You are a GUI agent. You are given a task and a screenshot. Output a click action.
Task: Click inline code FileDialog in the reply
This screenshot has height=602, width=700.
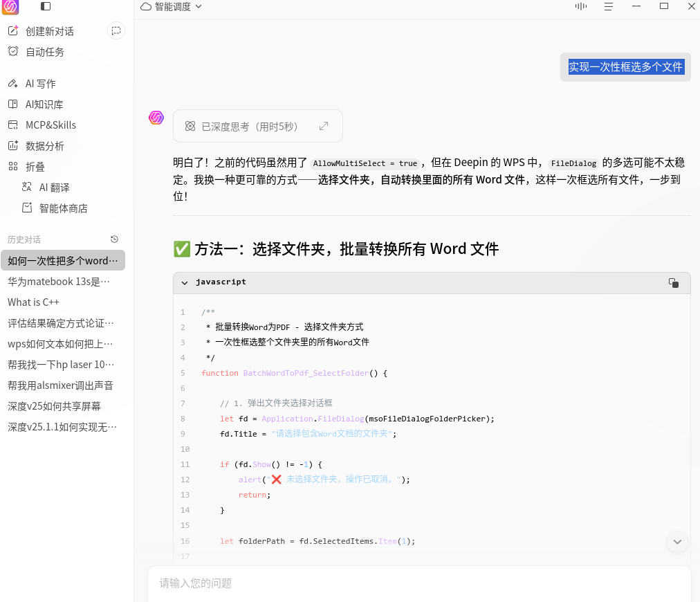(573, 163)
